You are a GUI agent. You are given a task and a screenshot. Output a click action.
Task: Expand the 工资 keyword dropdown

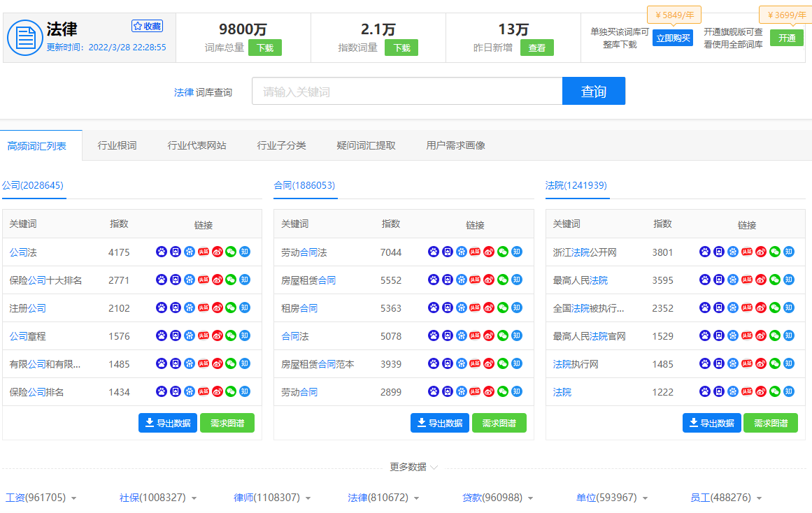coord(73,498)
